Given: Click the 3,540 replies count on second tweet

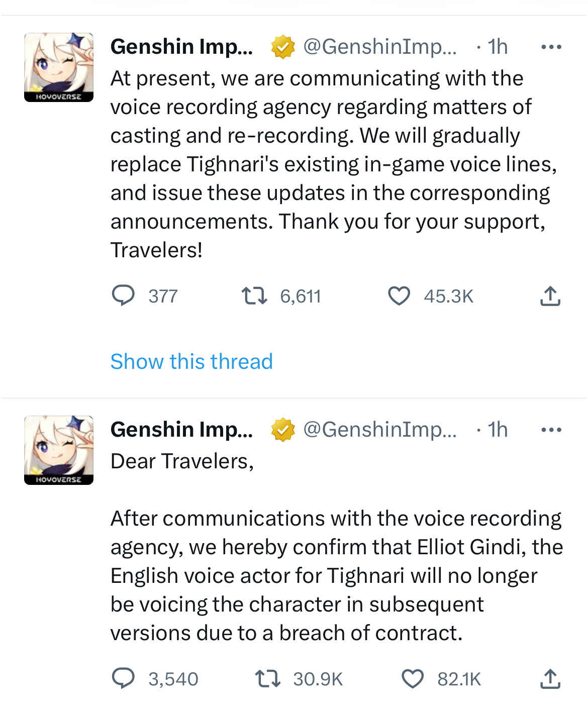Looking at the screenshot, I should pos(172,678).
